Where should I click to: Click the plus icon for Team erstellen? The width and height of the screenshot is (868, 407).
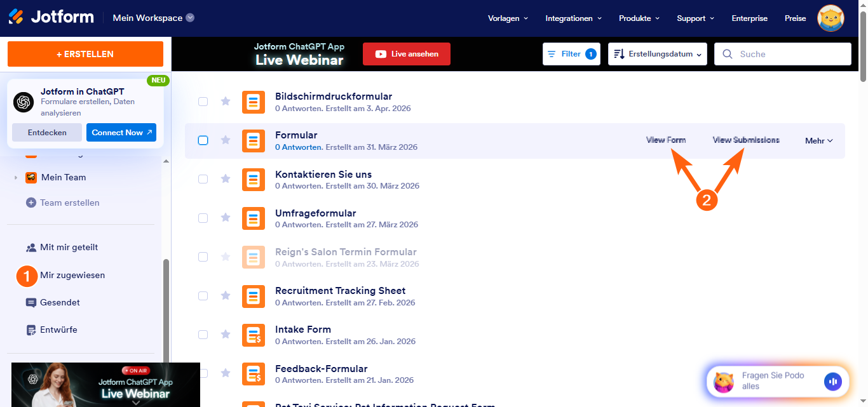pos(31,203)
